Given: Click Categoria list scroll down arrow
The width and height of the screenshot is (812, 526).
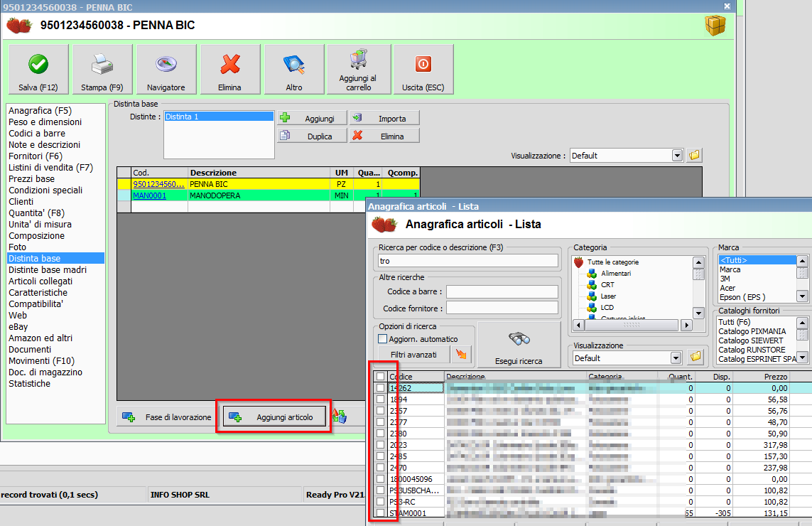Looking at the screenshot, I should click(698, 313).
